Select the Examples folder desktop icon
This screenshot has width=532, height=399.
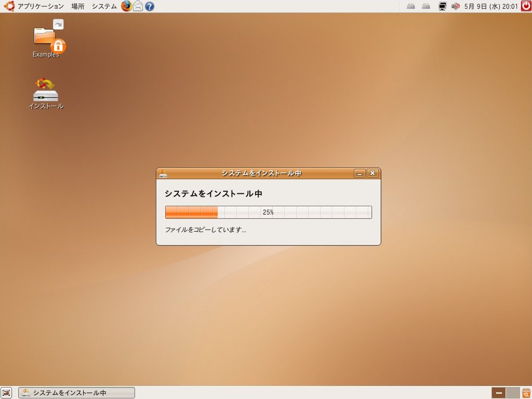46,39
